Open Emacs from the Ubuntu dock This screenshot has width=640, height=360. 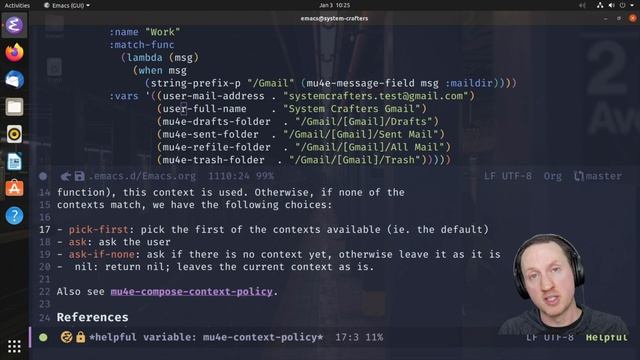(x=14, y=25)
